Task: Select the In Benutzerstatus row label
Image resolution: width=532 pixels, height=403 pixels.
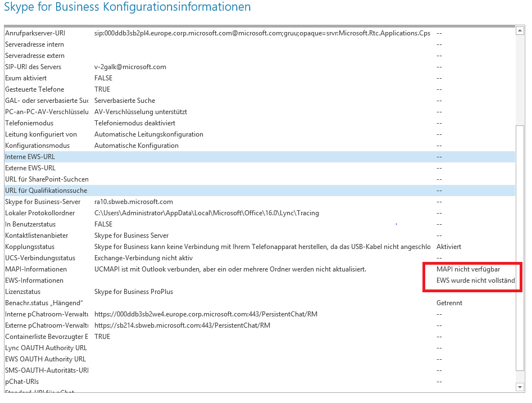Action: [30, 224]
